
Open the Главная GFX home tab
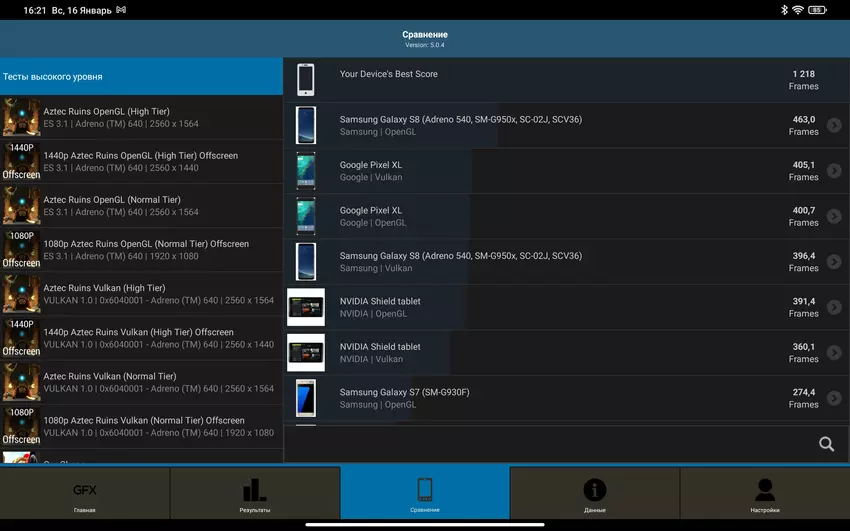(x=85, y=492)
